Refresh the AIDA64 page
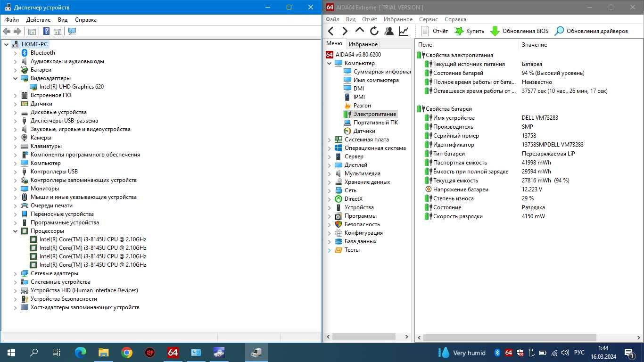Image resolution: width=644 pixels, height=362 pixels. (x=374, y=31)
